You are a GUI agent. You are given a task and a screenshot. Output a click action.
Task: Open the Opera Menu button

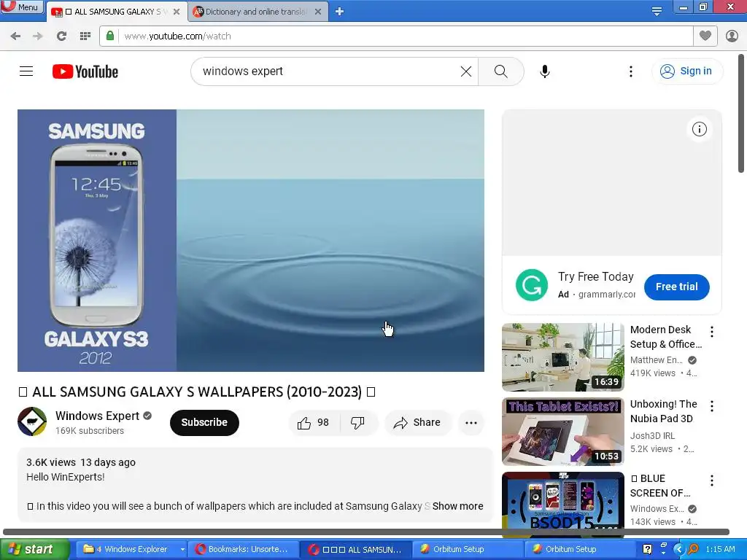[x=22, y=7]
